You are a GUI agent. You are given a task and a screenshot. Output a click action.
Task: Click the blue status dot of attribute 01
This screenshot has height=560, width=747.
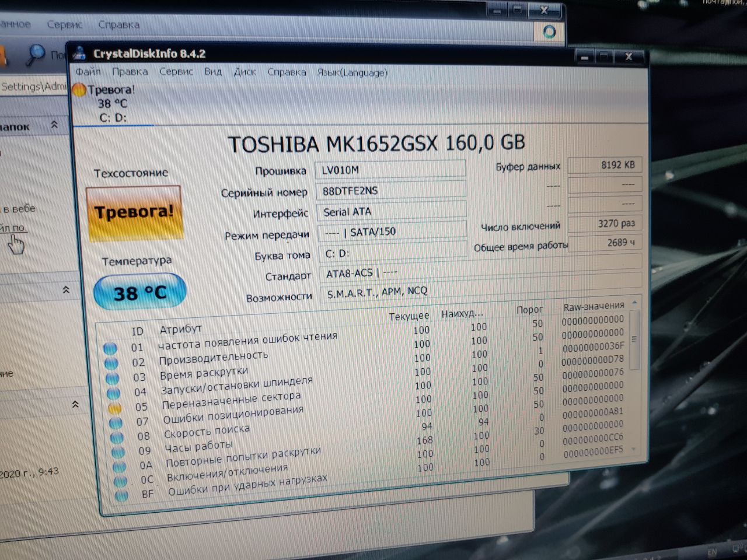pos(110,349)
